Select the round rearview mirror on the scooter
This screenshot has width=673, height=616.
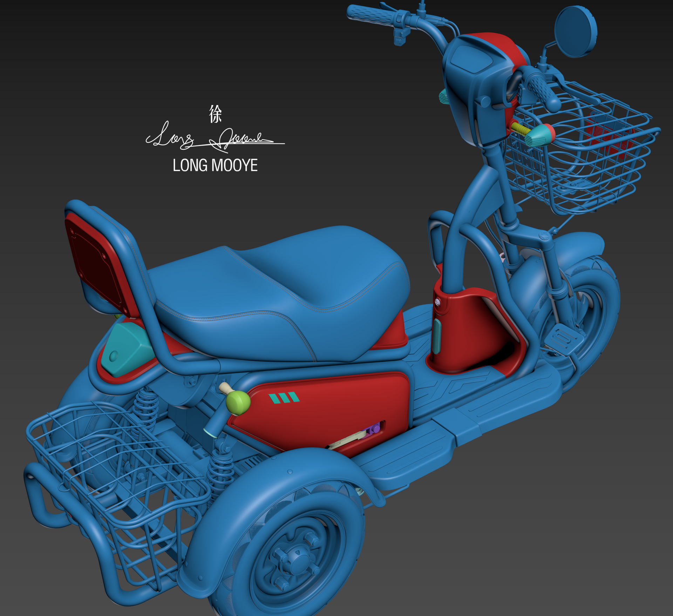[x=575, y=32]
